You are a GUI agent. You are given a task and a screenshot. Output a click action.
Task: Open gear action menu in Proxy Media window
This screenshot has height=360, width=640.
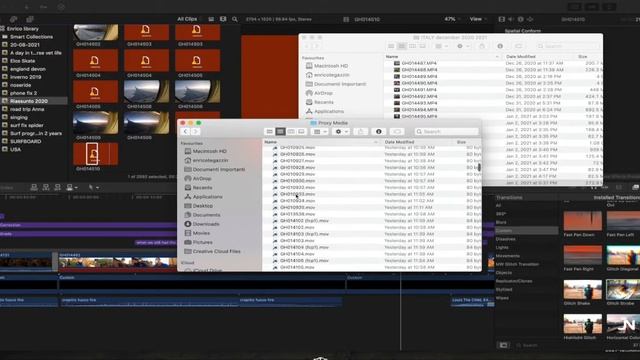[x=341, y=131]
